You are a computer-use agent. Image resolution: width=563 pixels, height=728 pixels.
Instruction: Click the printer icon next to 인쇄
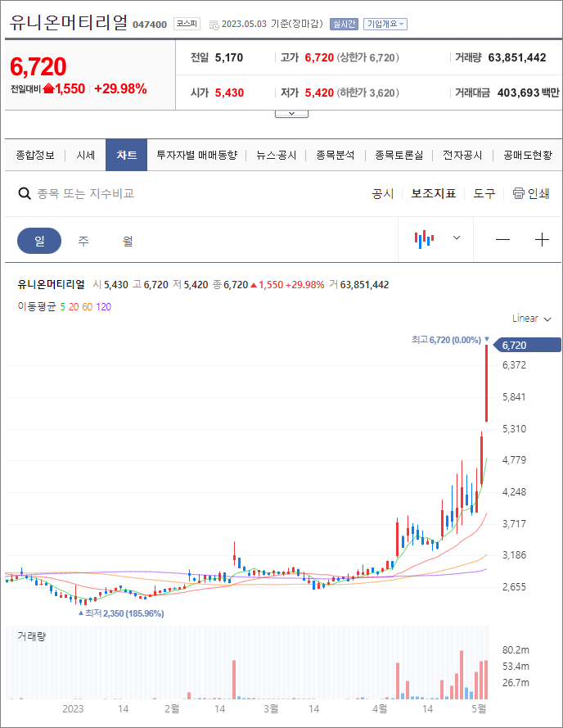point(519,193)
